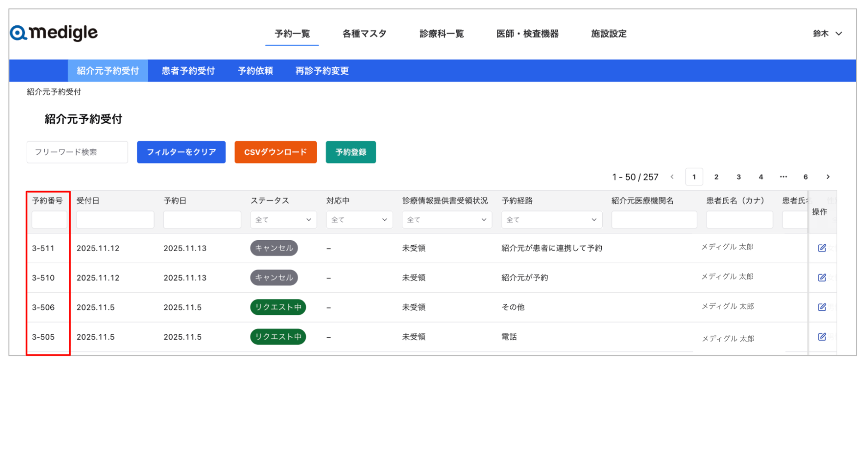Open edit icon for reservation 3-511
868x474 pixels.
pyautogui.click(x=821, y=248)
